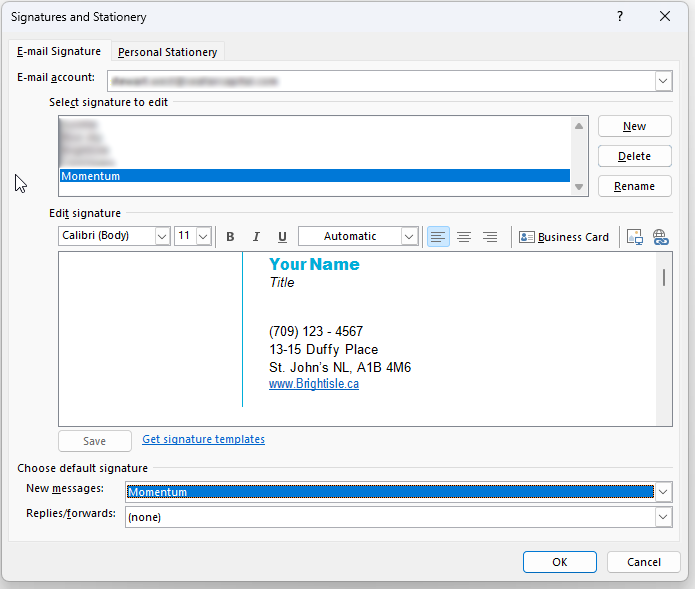
Task: Align signature text left
Action: tap(438, 237)
